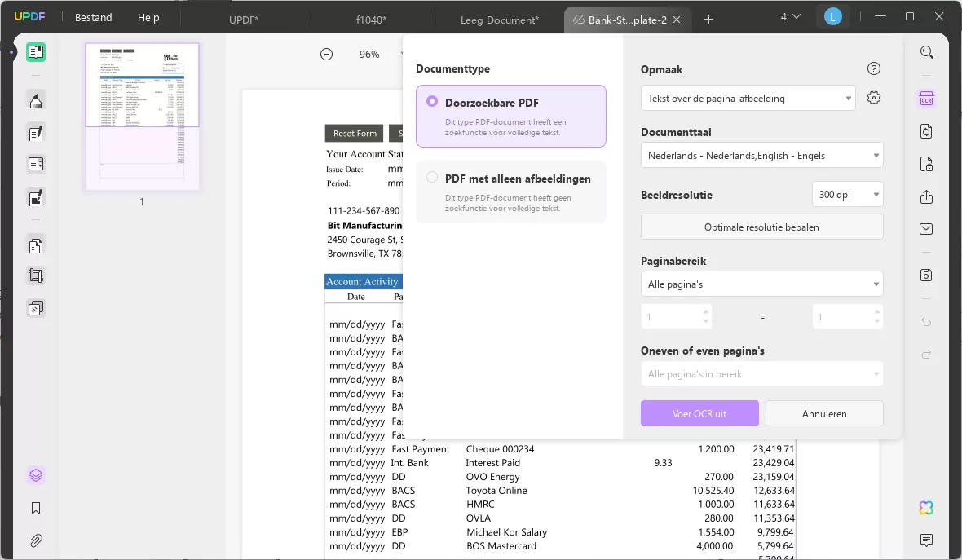Open the Bestand menu
962x560 pixels.
coord(93,17)
